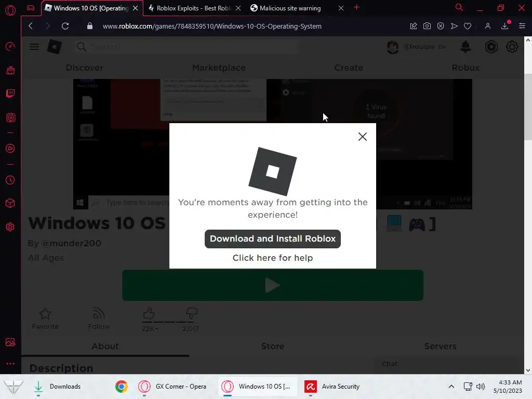
Task: Switch to the Store tab
Action: [x=273, y=347]
